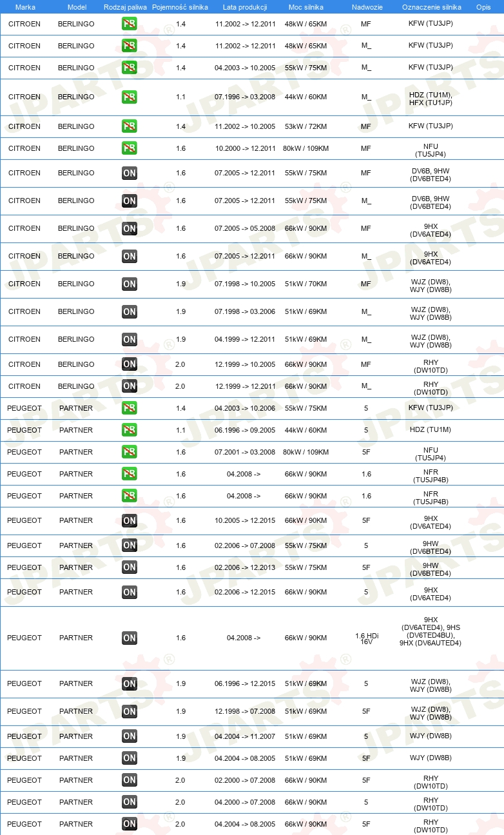Image resolution: width=504 pixels, height=835 pixels.
Task: Click the Lata produkcji column header
Action: 245,7
